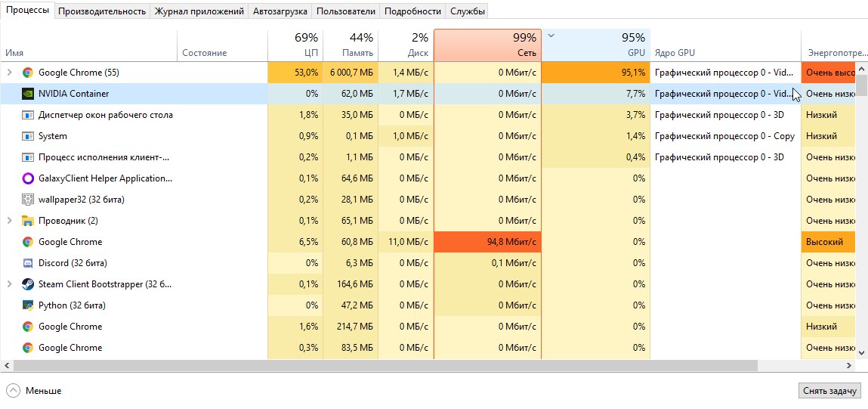Click the 53,0% CPU cell
Image resolution: width=868 pixels, height=409 pixels.
(x=295, y=73)
